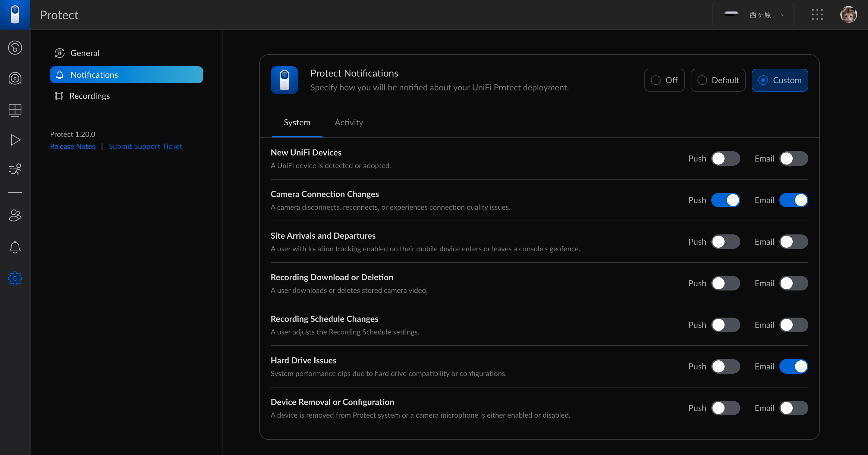Click the Site Arrivals and Departures heading
This screenshot has width=868, height=455.
point(323,236)
